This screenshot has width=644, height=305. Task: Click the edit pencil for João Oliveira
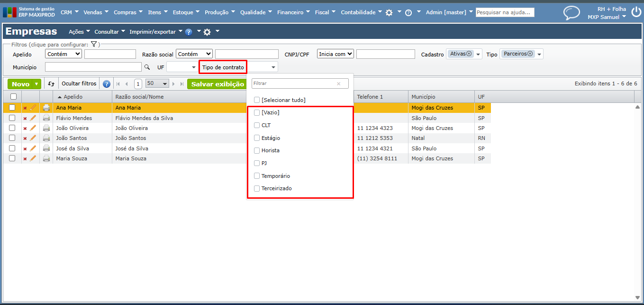33,128
